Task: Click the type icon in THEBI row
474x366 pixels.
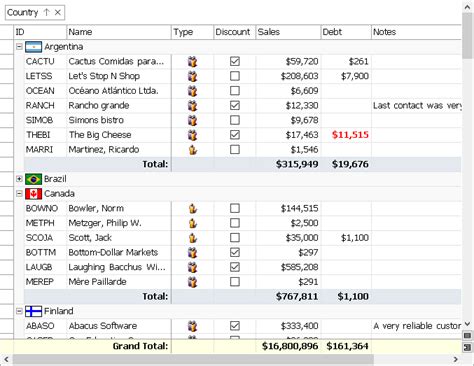Action: (x=192, y=135)
